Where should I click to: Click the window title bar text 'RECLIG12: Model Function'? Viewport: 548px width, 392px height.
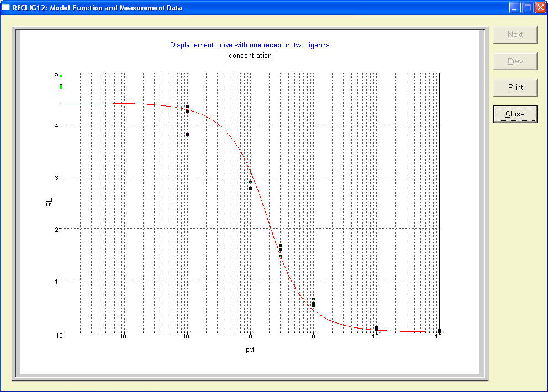click(x=97, y=8)
